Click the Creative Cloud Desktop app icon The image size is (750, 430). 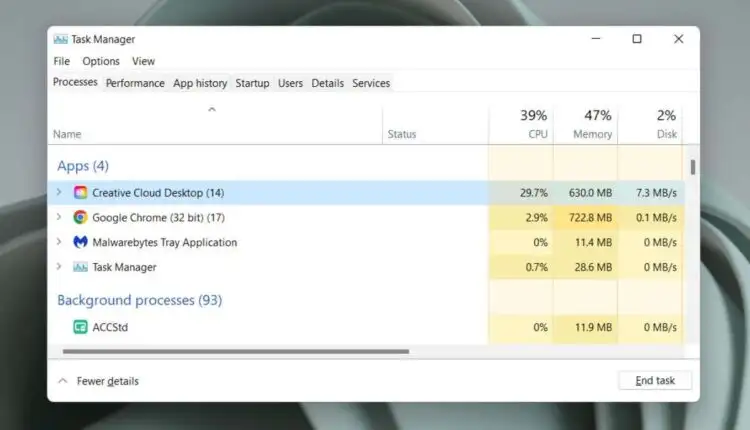80,193
